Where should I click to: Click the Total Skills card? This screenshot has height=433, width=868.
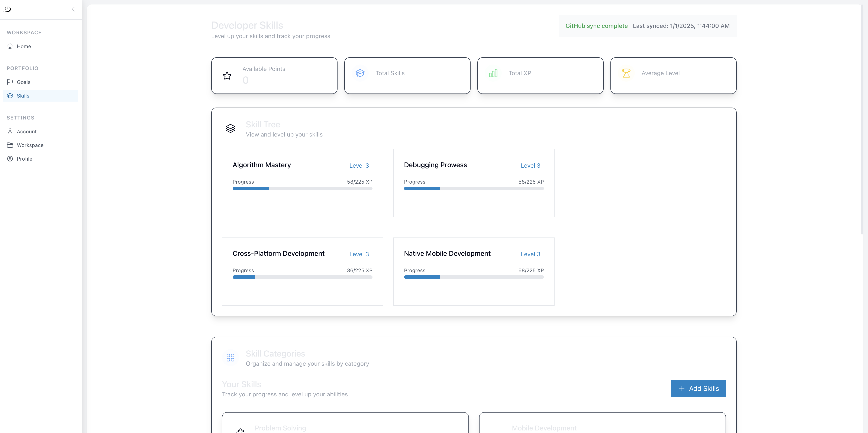[407, 75]
